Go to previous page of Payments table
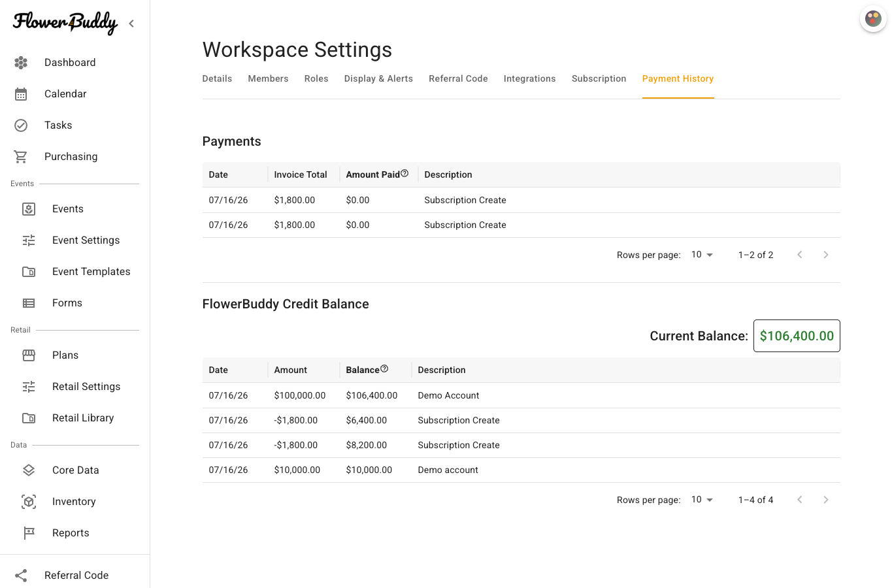Screen dimensions: 892x588 (800, 255)
